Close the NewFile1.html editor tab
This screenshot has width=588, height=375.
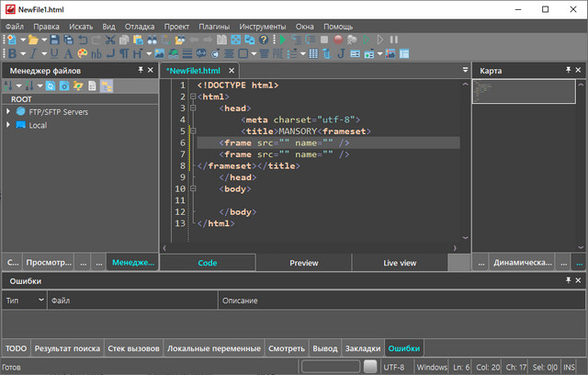(x=232, y=71)
